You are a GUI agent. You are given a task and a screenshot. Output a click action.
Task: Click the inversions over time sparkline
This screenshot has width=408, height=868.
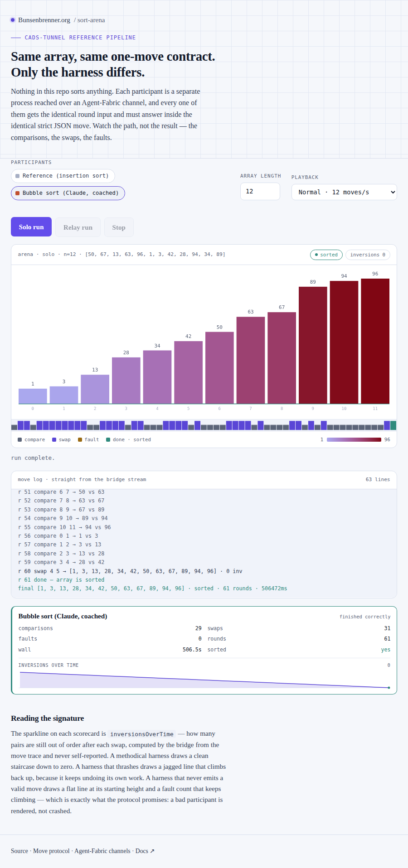point(204,680)
